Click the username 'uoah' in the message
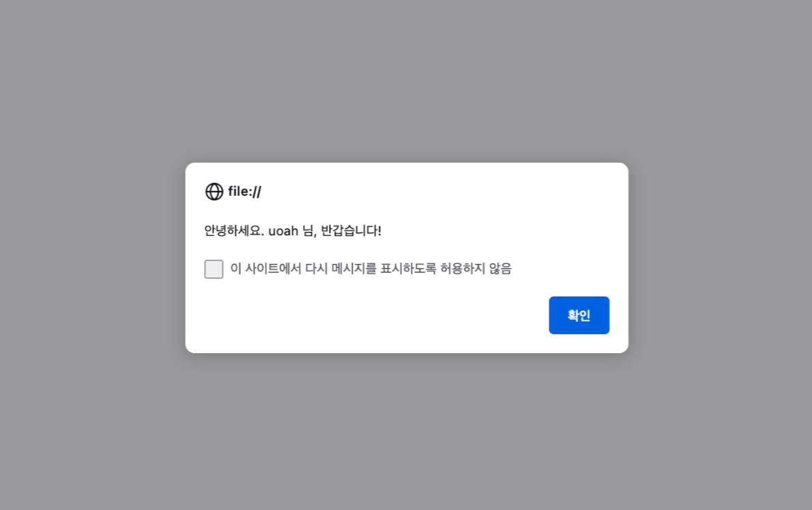This screenshot has width=812, height=510. (283, 230)
